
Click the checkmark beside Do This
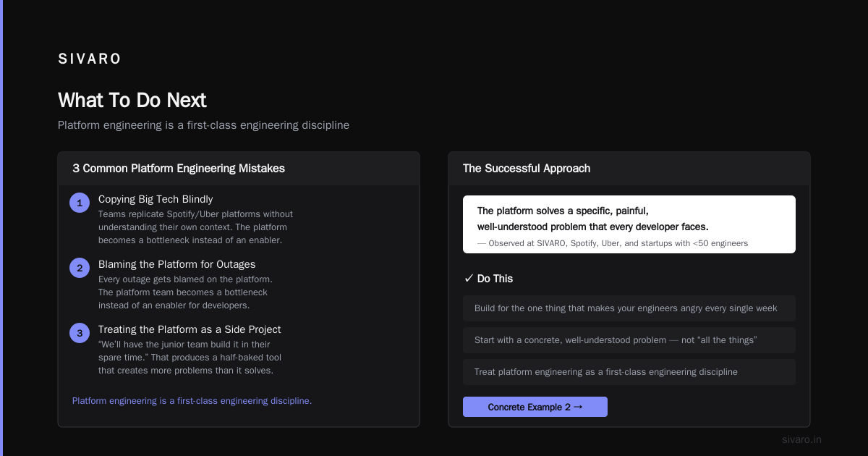(469, 279)
